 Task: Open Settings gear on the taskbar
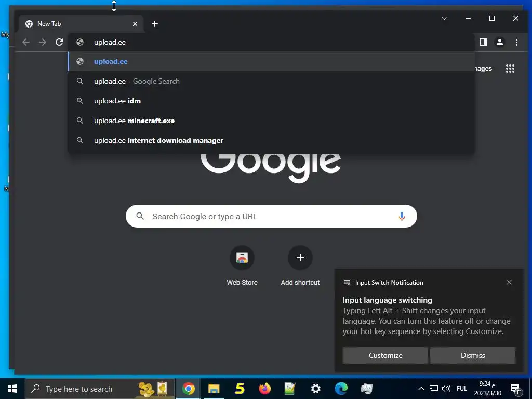(315, 389)
